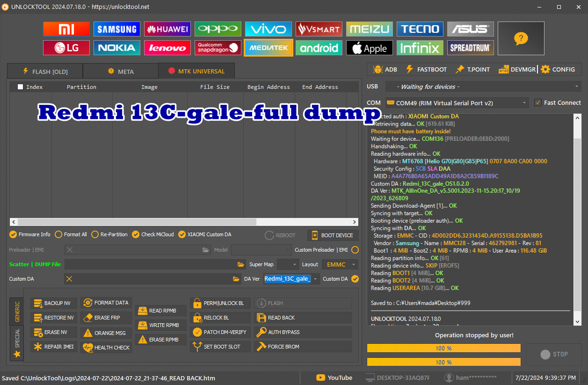588x385 pixels.
Task: Switch to the GENERIC side tab
Action: coord(17,311)
